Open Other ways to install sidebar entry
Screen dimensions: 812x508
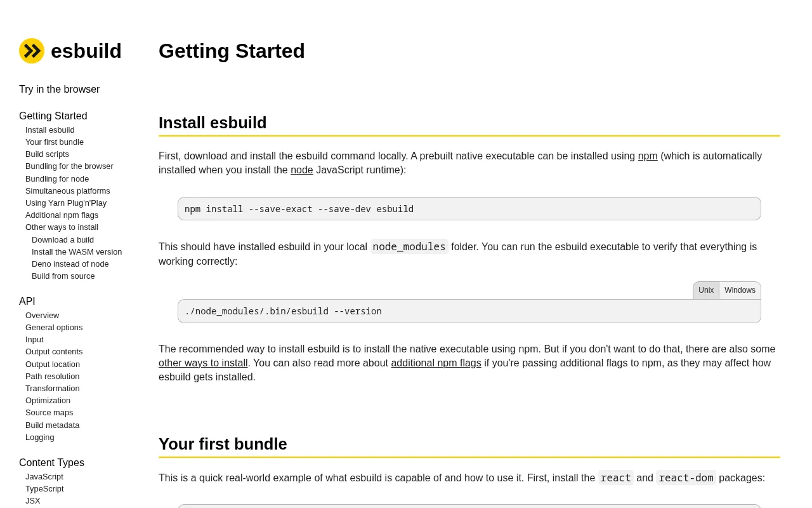[62, 227]
